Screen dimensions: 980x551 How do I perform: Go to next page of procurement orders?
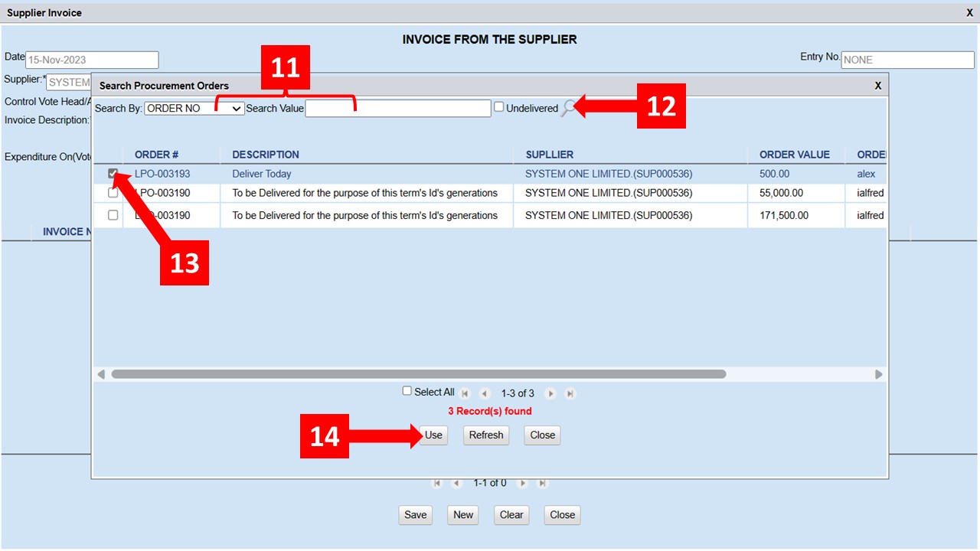550,394
